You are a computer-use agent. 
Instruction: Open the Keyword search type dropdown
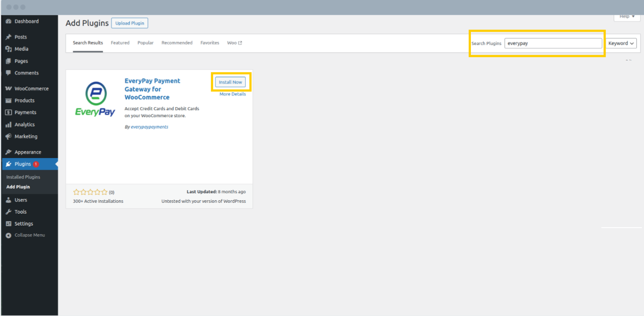[621, 43]
